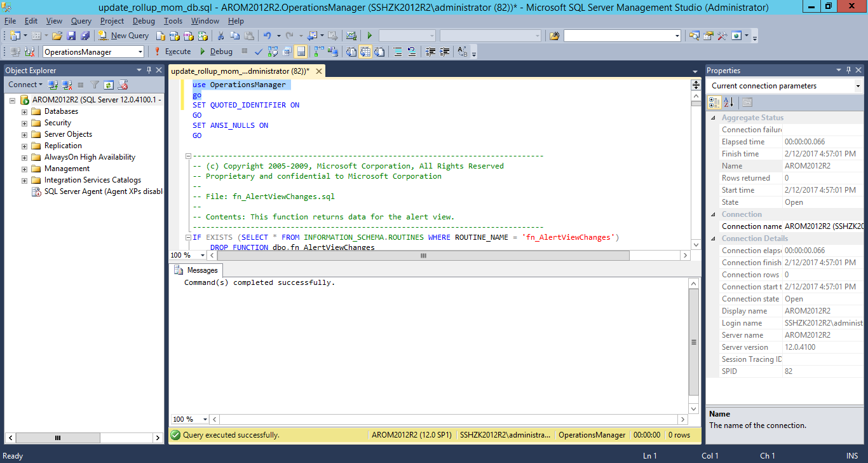This screenshot has height=463, width=868.
Task: Open the OperationsManager database dropdown
Action: point(141,51)
